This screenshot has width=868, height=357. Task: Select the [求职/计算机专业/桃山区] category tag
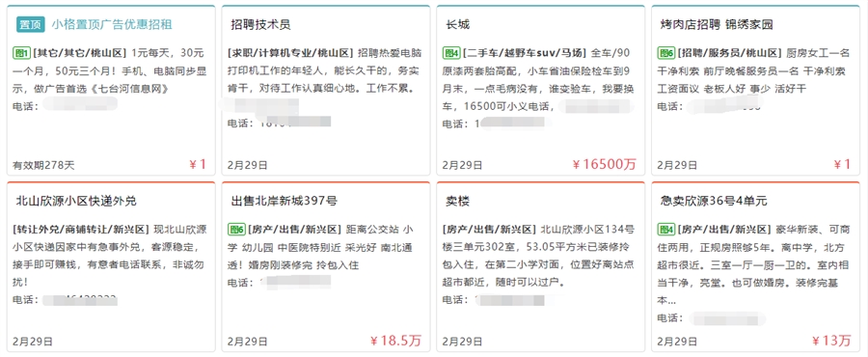(290, 53)
